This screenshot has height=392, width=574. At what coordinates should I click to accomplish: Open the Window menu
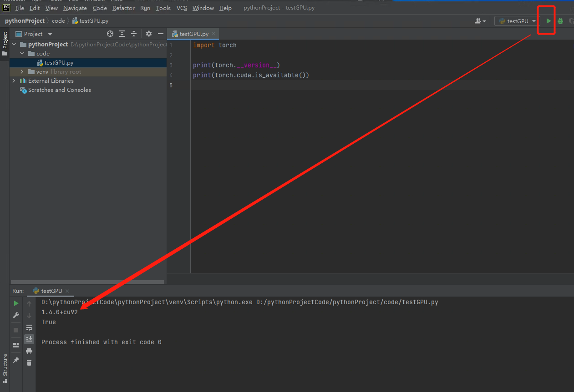point(203,8)
